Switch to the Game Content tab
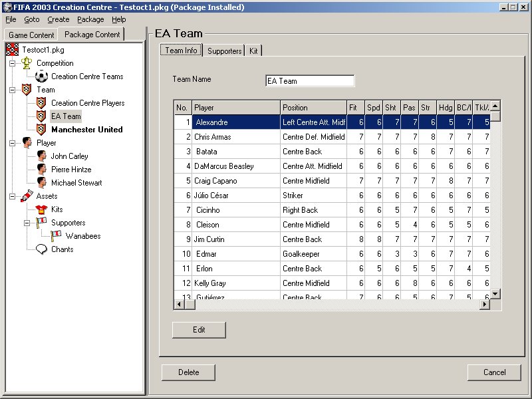The height and width of the screenshot is (399, 532). [x=31, y=35]
